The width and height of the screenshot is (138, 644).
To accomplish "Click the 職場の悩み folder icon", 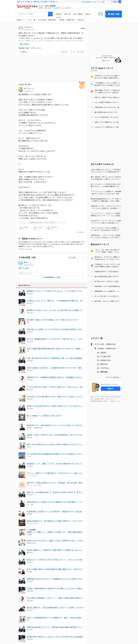I will [x=98, y=364].
